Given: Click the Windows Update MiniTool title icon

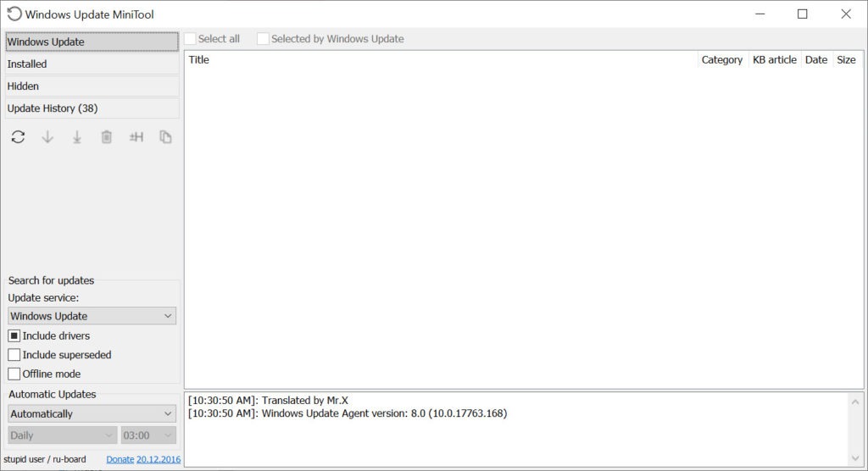Looking at the screenshot, I should [14, 14].
